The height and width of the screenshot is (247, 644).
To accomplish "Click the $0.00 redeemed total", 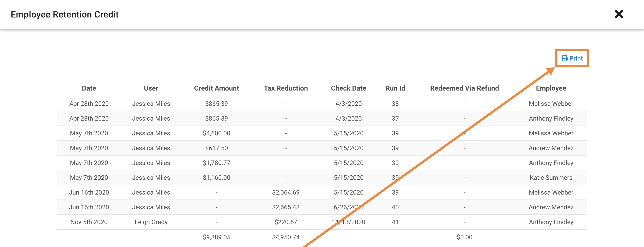I will pyautogui.click(x=464, y=237).
